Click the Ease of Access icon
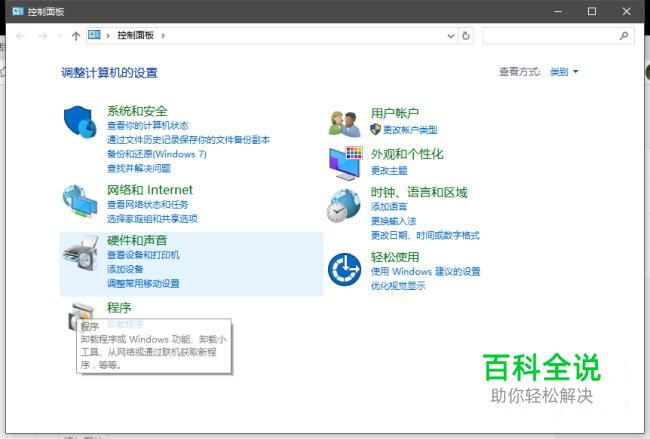This screenshot has width=650, height=439. [344, 269]
